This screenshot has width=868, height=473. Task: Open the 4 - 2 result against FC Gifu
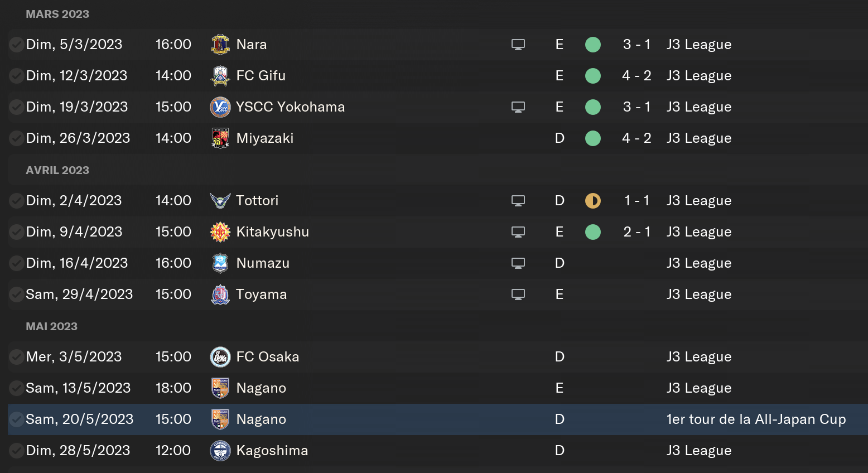636,76
